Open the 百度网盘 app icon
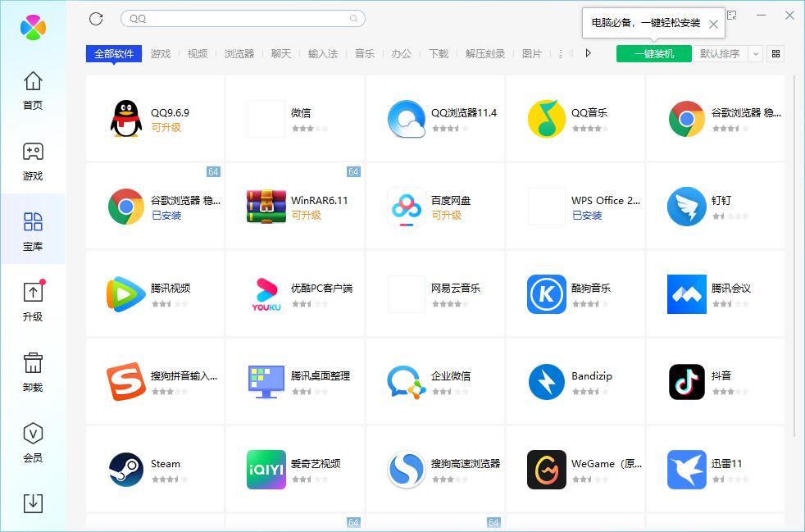This screenshot has height=532, width=805. click(407, 207)
